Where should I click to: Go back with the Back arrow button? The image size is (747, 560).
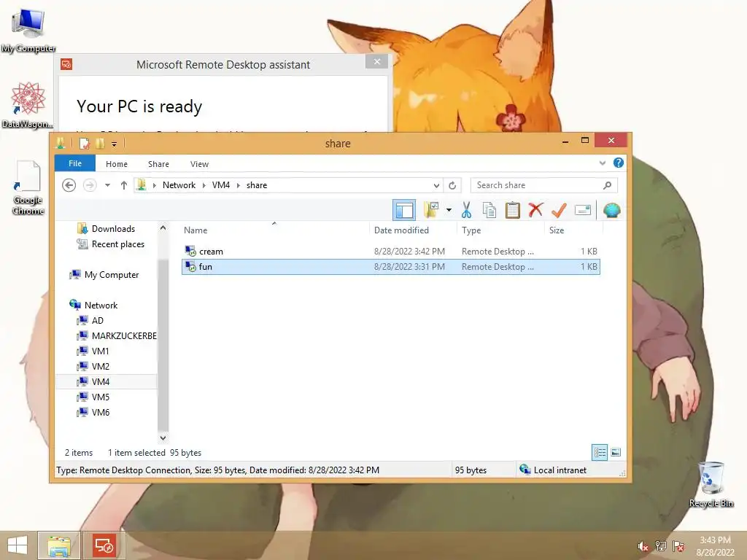click(x=69, y=185)
